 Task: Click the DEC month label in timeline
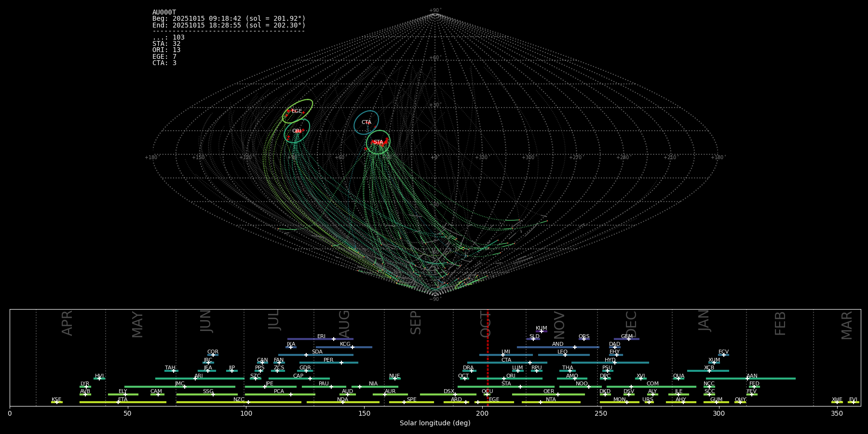(631, 325)
